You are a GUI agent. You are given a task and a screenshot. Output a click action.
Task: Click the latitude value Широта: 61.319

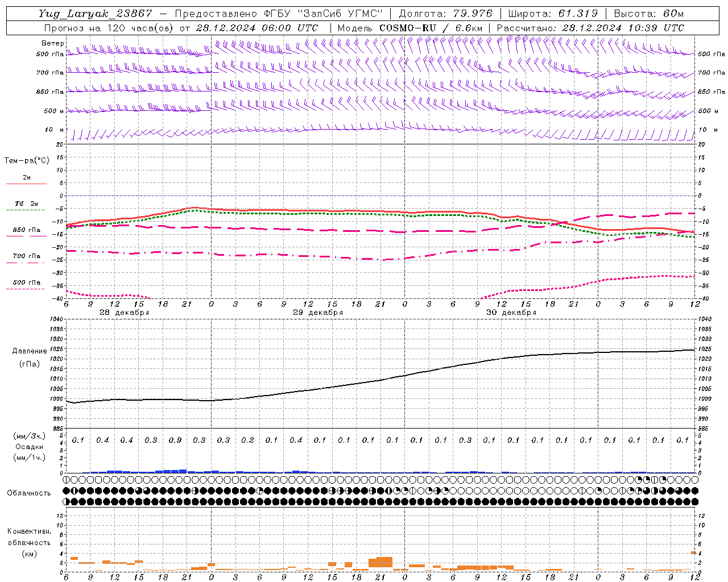point(552,14)
